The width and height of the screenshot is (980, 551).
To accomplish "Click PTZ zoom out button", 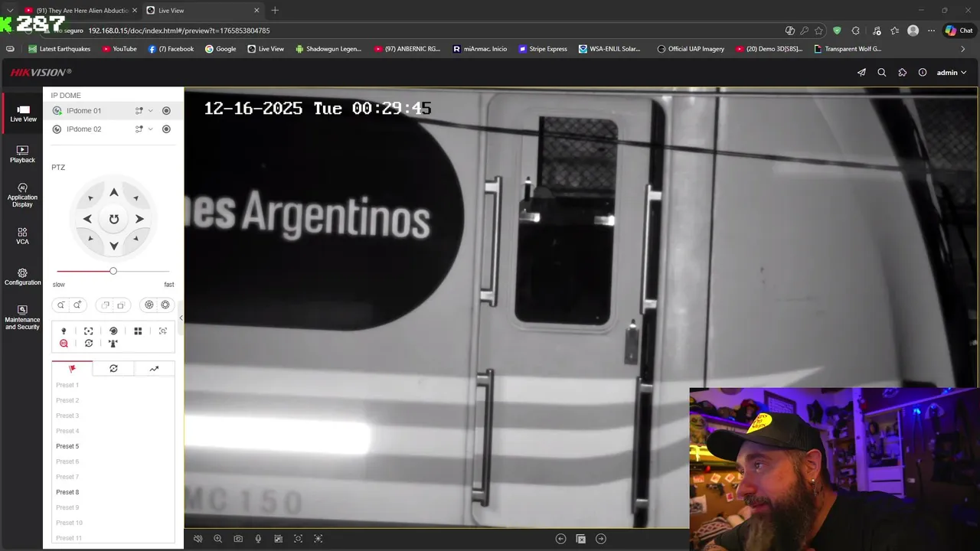I will click(x=60, y=305).
